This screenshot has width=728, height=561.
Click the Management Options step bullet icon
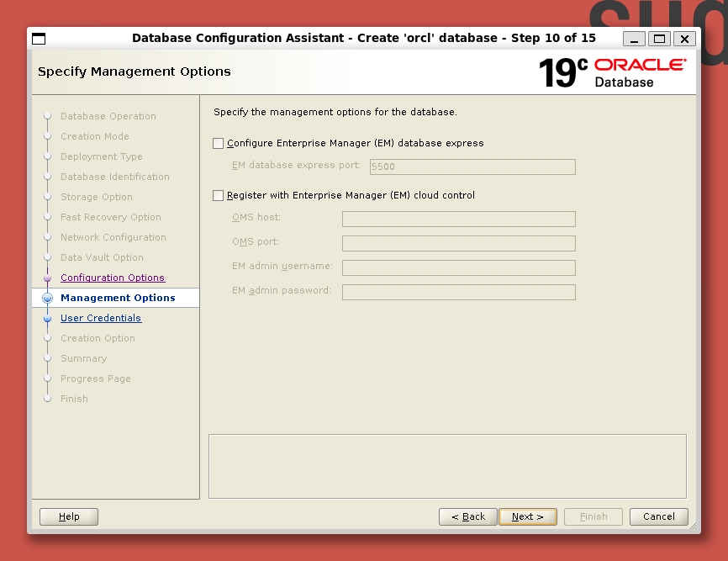[48, 298]
